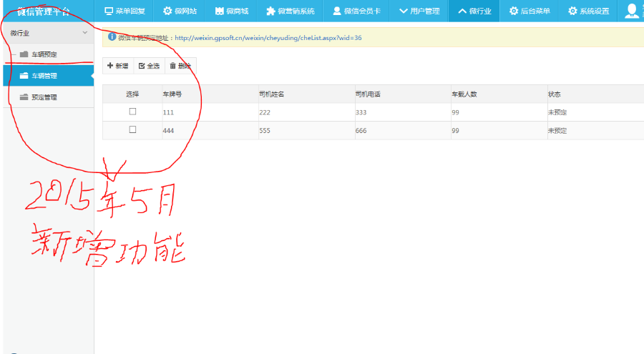Click the gear icon on 系统设置
This screenshot has width=644, height=354.
[572, 11]
